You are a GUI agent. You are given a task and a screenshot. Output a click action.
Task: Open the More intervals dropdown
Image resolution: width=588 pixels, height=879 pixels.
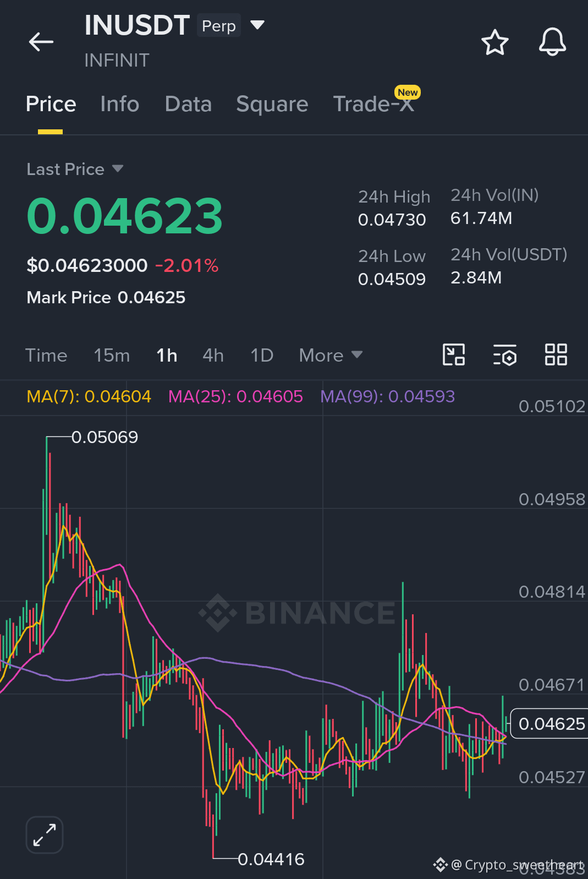(x=331, y=355)
